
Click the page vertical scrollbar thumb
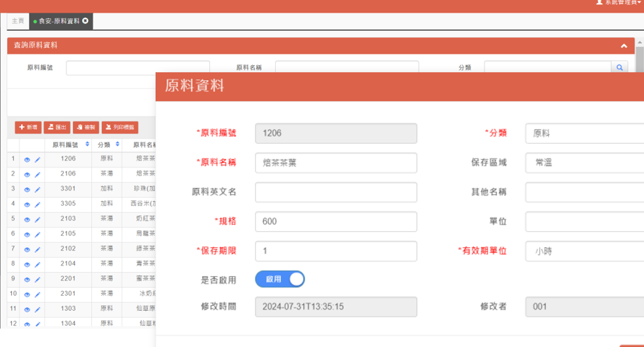pos(639,58)
